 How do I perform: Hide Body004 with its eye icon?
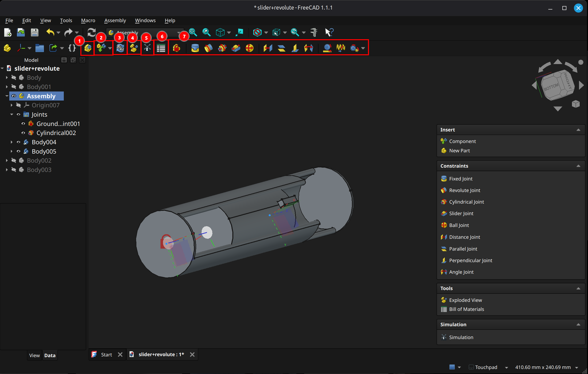[x=19, y=142]
